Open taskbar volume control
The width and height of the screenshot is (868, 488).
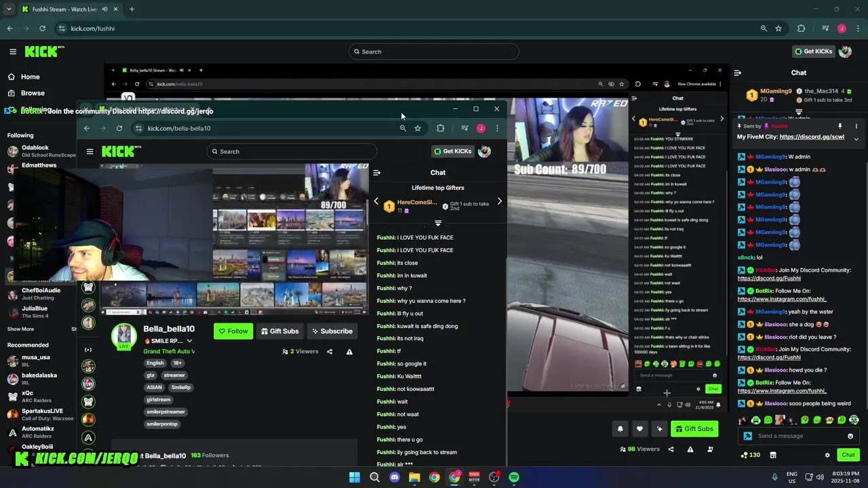point(820,477)
